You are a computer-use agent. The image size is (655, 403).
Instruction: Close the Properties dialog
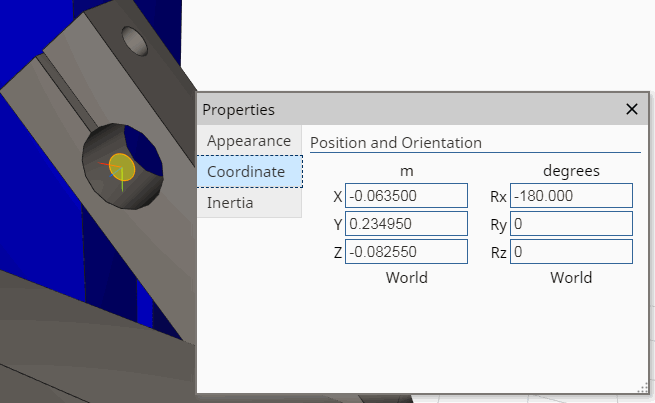coord(631,109)
